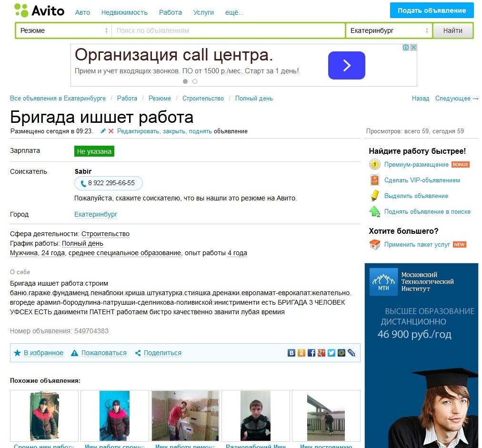
Task: Open the Работа top menu item
Action: [x=171, y=12]
